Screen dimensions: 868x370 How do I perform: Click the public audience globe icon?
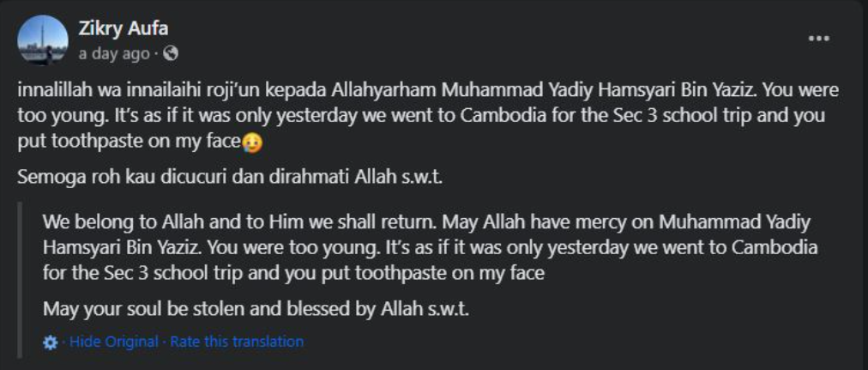[171, 53]
